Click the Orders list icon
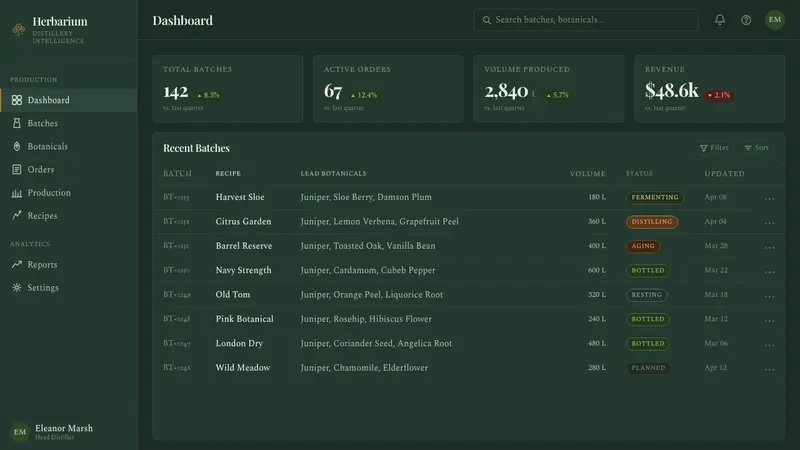This screenshot has width=800, height=450. point(17,169)
